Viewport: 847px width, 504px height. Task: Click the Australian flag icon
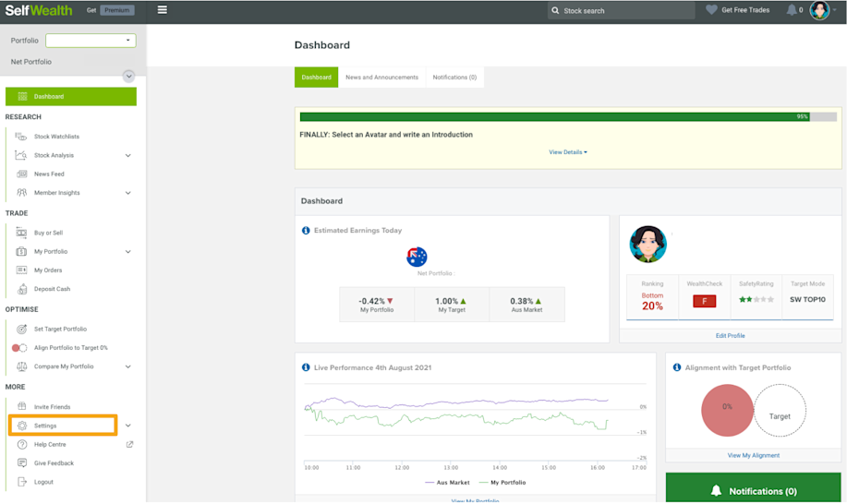coord(417,257)
